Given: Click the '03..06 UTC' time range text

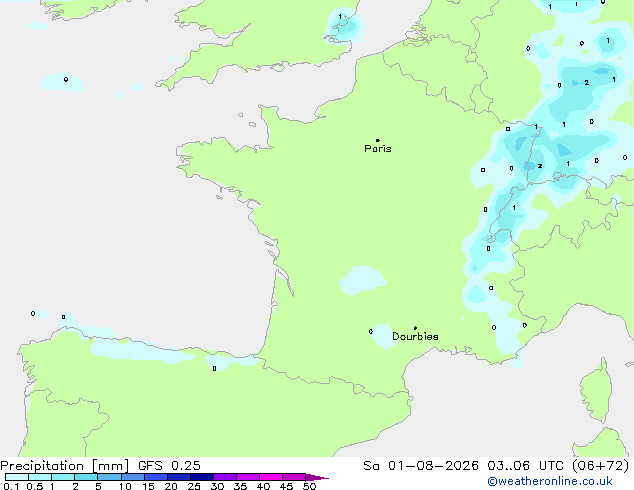Looking at the screenshot, I should (x=525, y=466).
